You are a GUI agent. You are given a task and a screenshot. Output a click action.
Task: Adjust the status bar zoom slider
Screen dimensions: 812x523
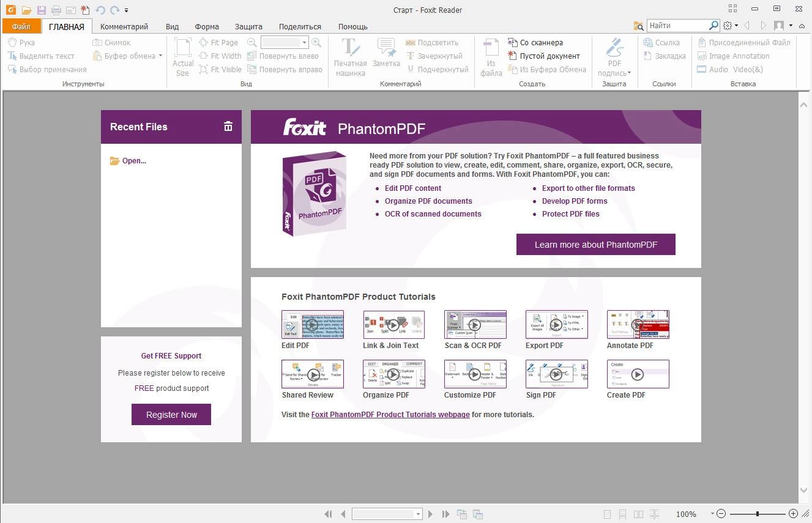point(758,514)
